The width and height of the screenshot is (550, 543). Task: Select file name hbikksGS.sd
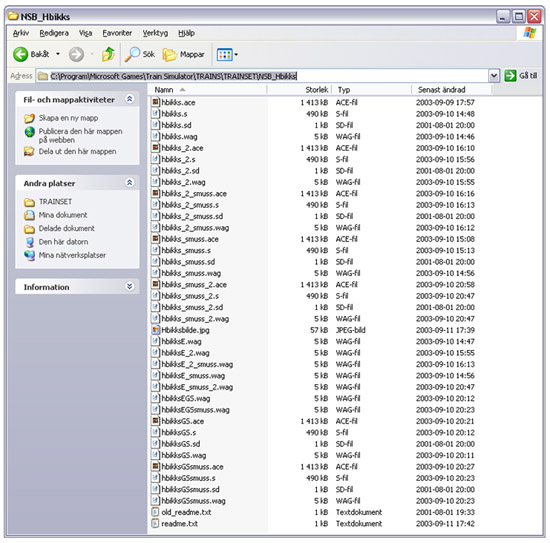click(x=181, y=444)
